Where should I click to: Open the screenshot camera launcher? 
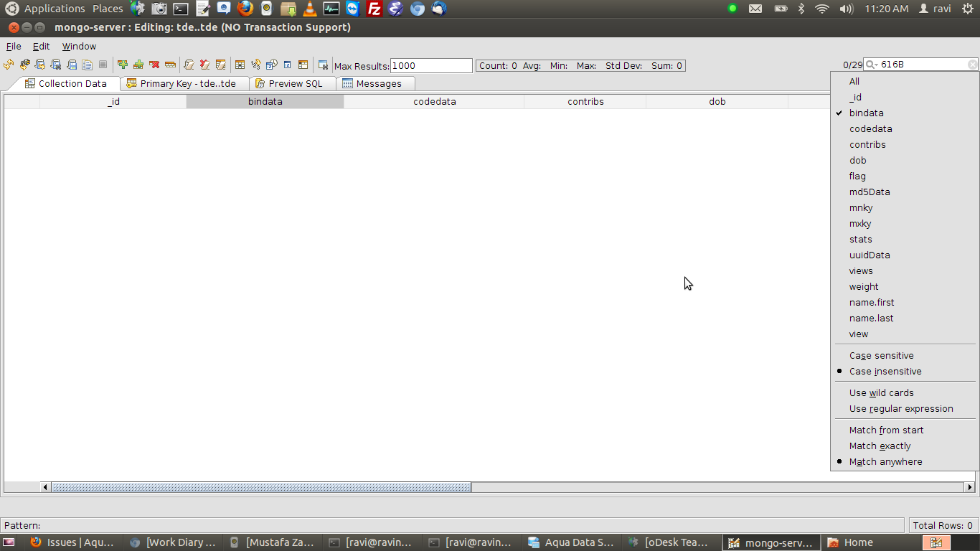click(159, 9)
